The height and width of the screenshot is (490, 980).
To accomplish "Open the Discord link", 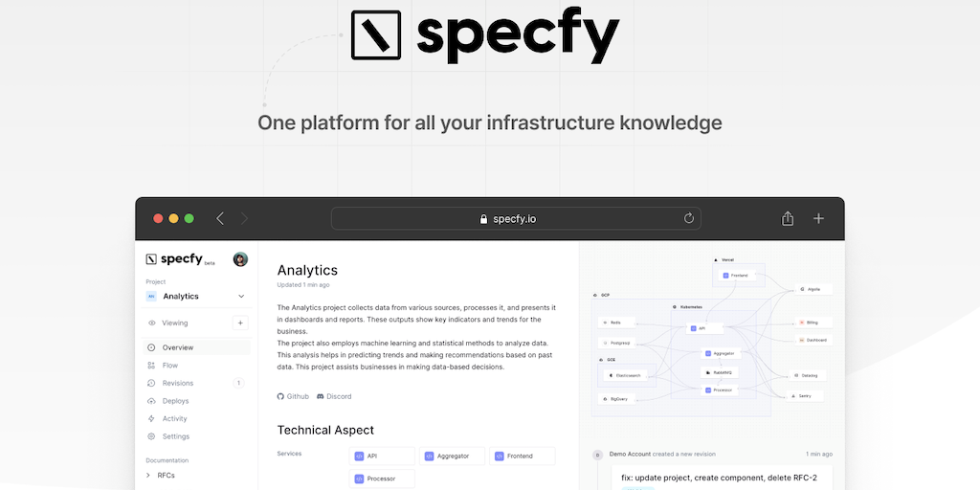I will (x=334, y=396).
